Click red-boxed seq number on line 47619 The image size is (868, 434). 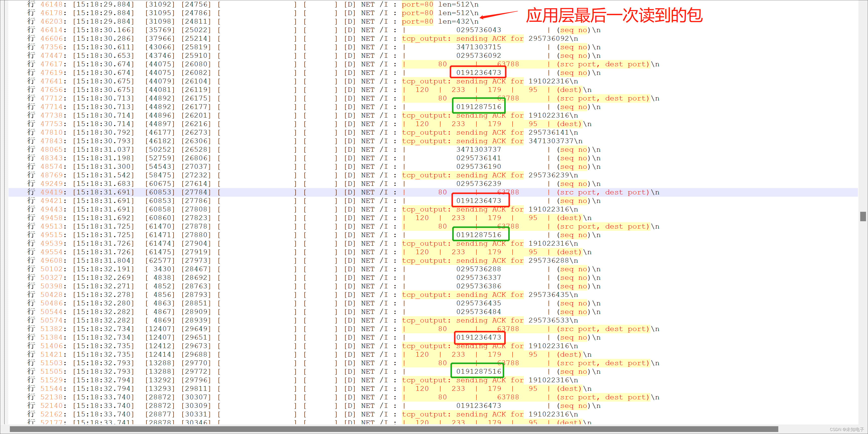point(478,72)
